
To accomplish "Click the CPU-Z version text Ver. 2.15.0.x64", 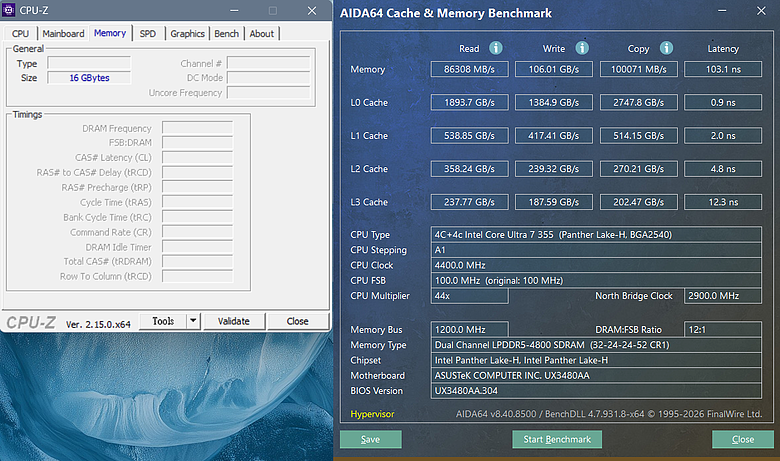I will [98, 324].
